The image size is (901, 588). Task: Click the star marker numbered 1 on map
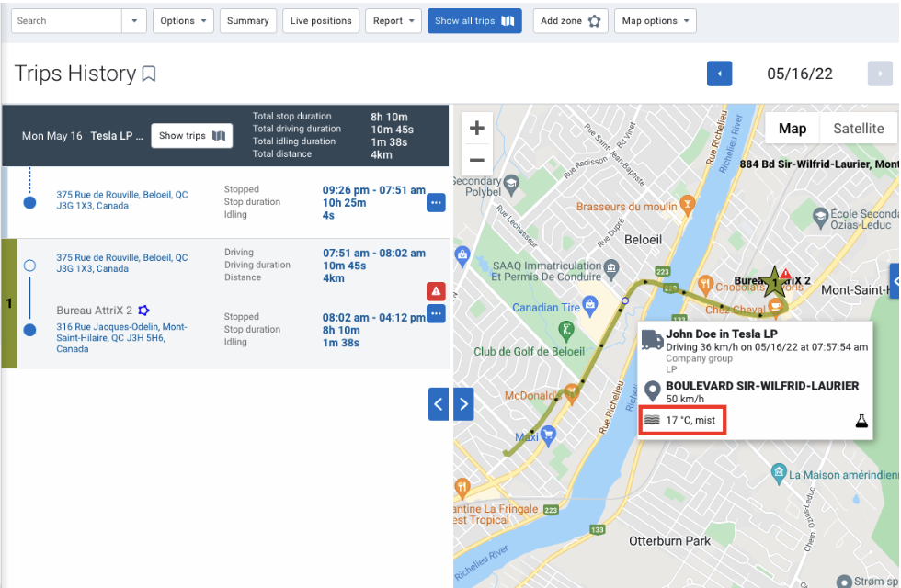click(x=774, y=282)
